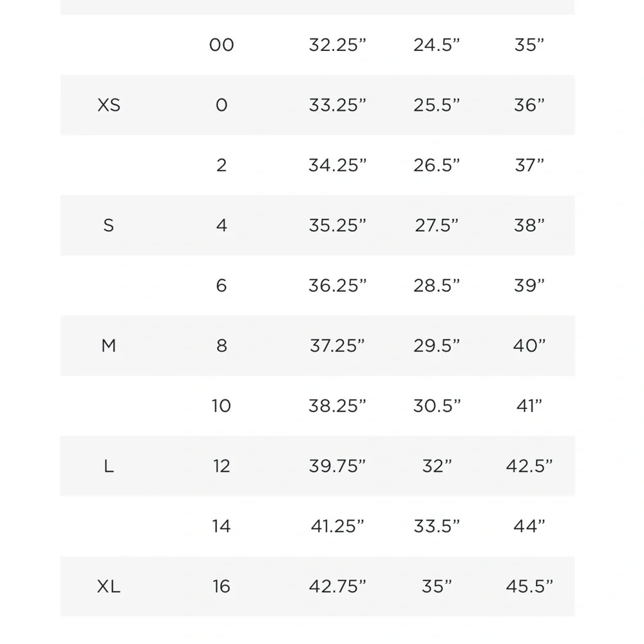Click the S size label
Screen dimensions: 644x644
click(108, 225)
